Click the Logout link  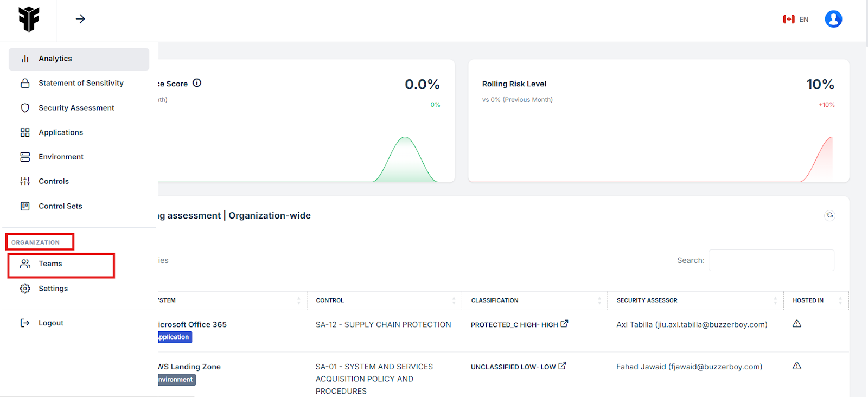tap(50, 323)
